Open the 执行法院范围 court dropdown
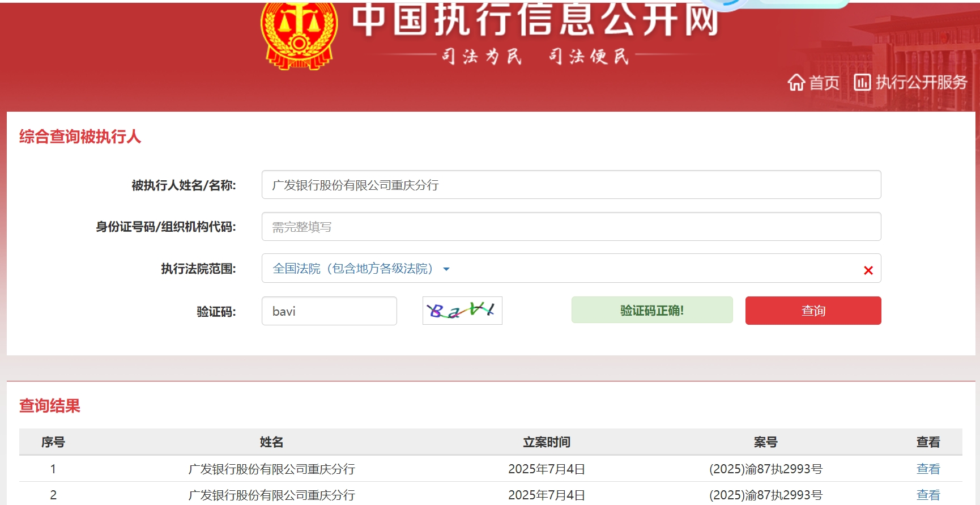The height and width of the screenshot is (505, 980). tap(571, 268)
